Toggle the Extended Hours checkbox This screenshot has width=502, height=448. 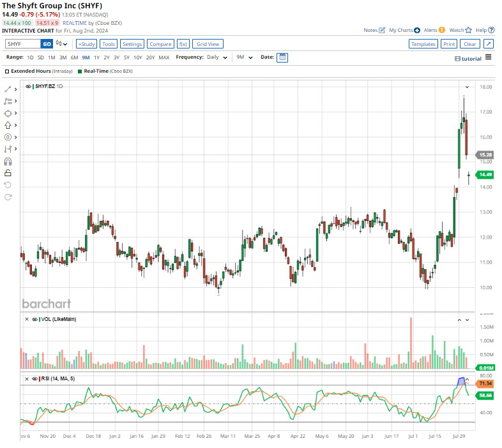point(7,71)
